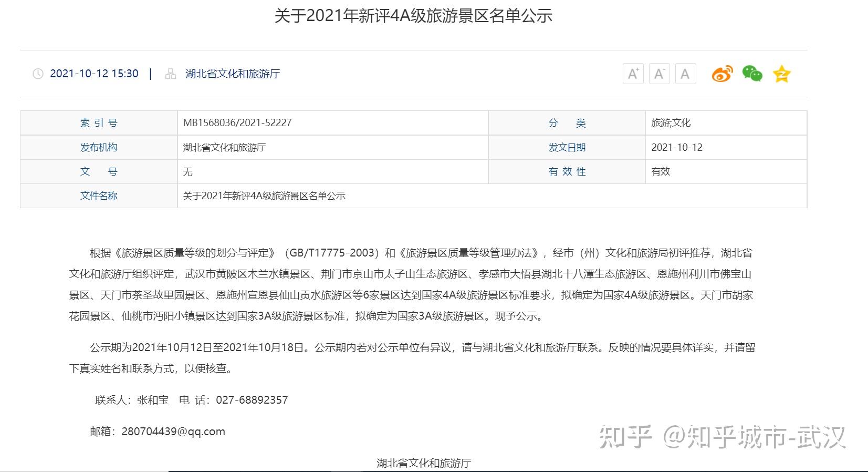Viewport: 868px width, 472px height.
Task: Increase font size with A+ button
Action: [633, 74]
